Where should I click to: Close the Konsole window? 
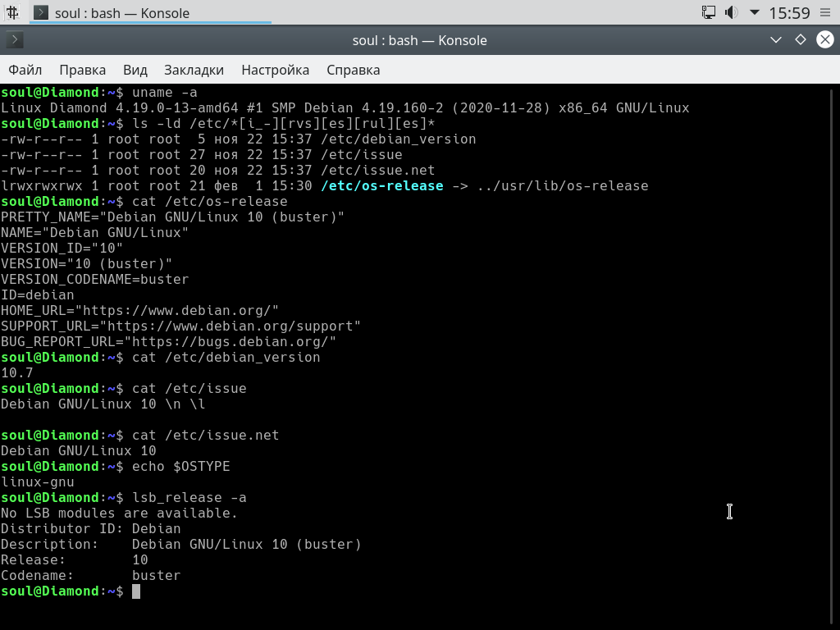[x=825, y=39]
